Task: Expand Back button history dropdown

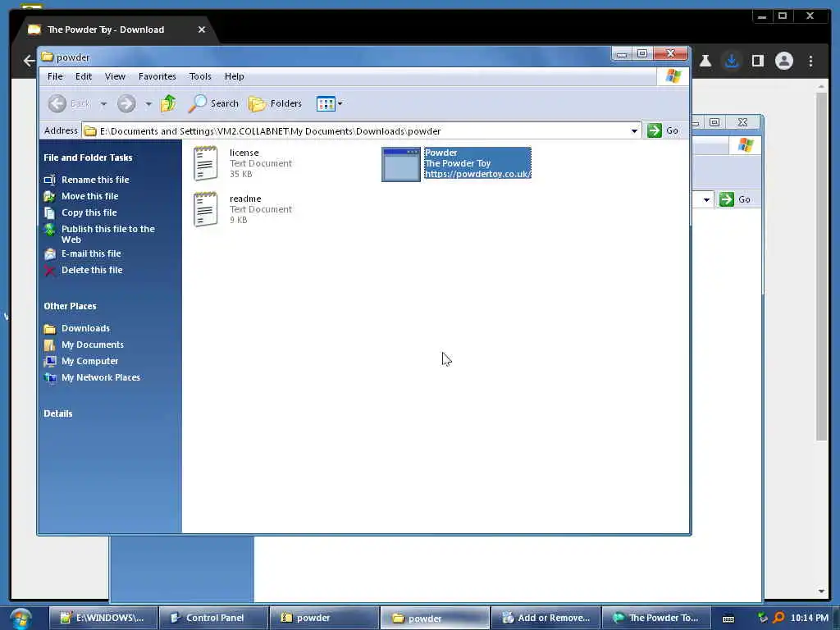Action: tap(103, 103)
